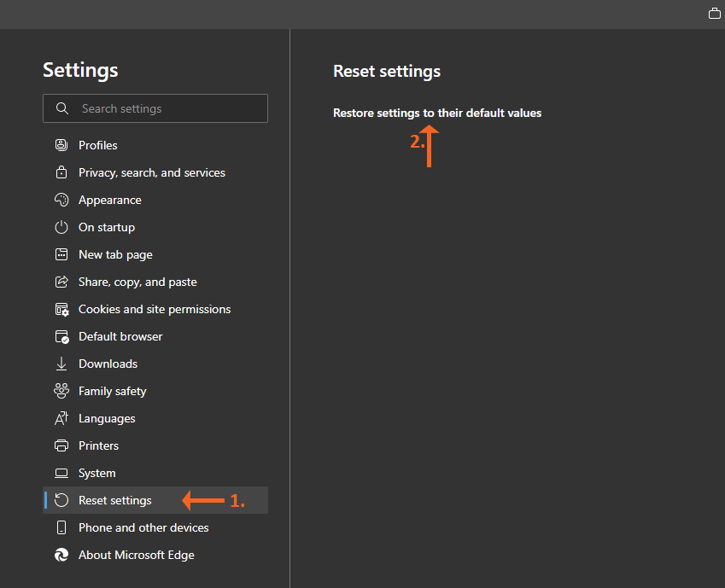Click the Share, copy, and paste icon

pyautogui.click(x=61, y=282)
